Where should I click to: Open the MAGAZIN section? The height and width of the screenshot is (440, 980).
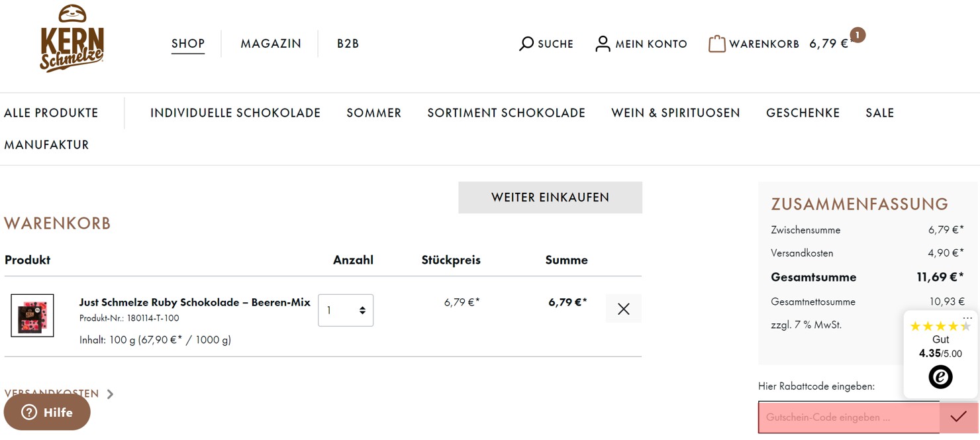click(271, 44)
